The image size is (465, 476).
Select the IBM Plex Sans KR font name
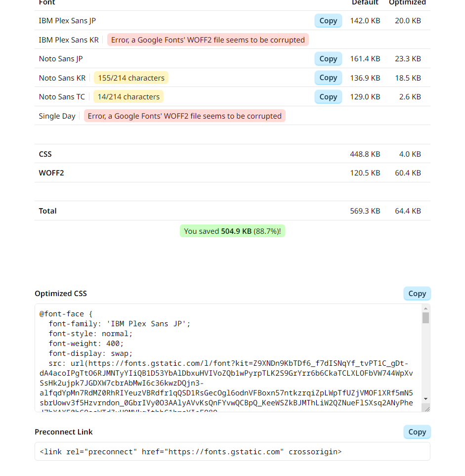(x=69, y=40)
